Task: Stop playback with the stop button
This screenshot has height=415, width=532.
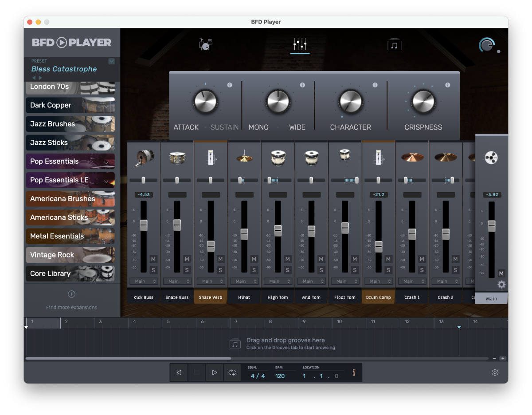Action: 196,372
